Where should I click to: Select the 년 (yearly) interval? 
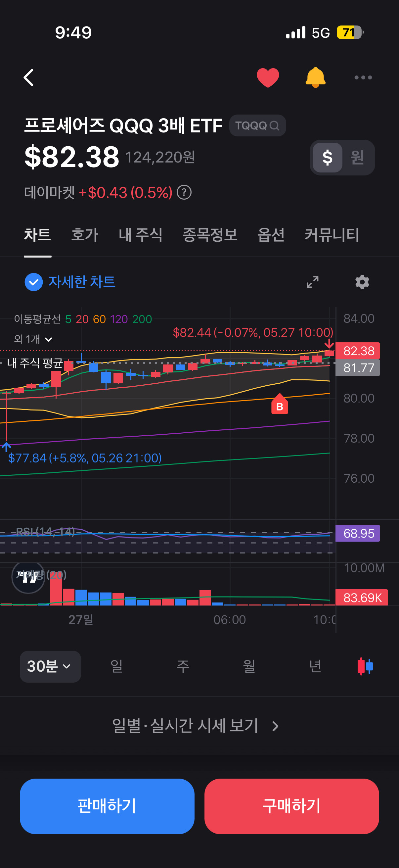[315, 666]
